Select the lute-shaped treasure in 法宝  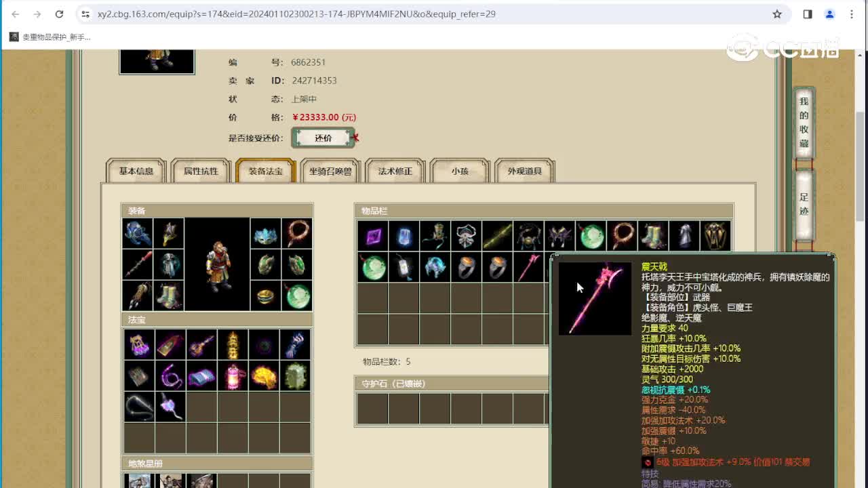201,344
